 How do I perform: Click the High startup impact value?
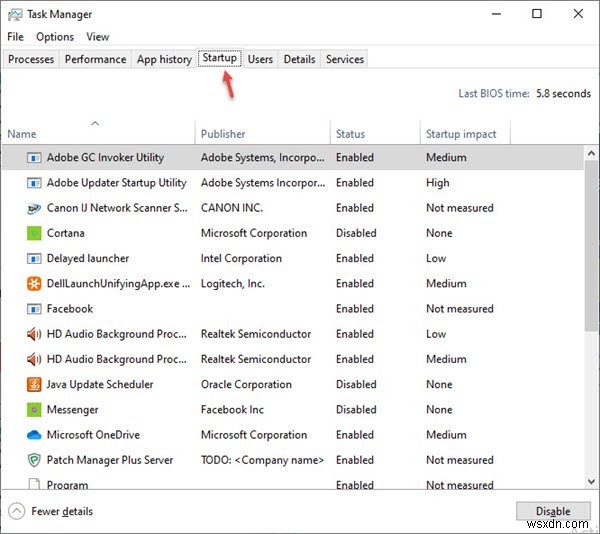[437, 183]
